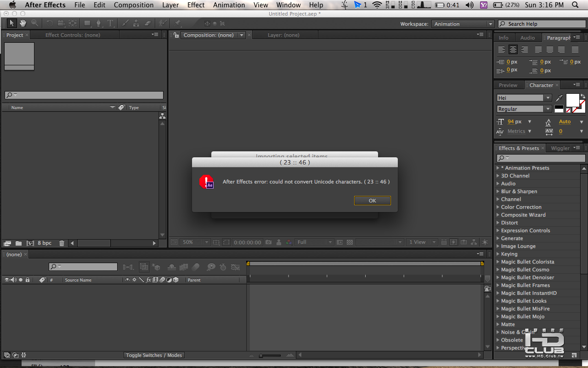Screen dimensions: 588x368
Task: Pick the Horizontal Type tool
Action: tap(110, 23)
